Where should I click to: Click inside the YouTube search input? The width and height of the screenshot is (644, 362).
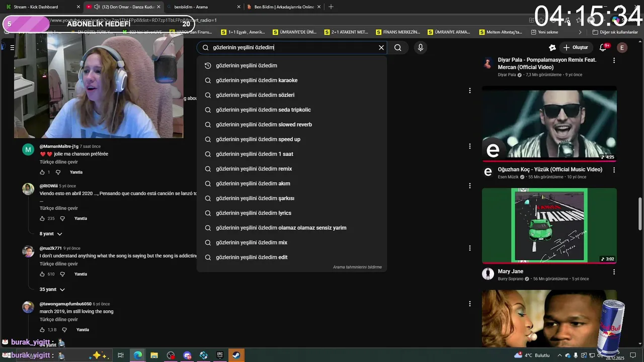tap(292, 48)
